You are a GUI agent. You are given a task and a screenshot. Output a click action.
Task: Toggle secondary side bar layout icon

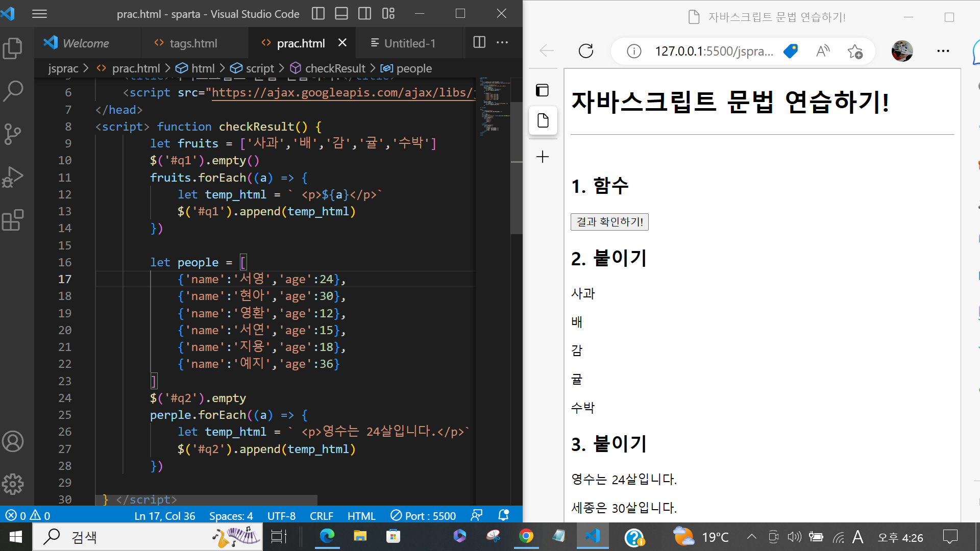(x=365, y=14)
